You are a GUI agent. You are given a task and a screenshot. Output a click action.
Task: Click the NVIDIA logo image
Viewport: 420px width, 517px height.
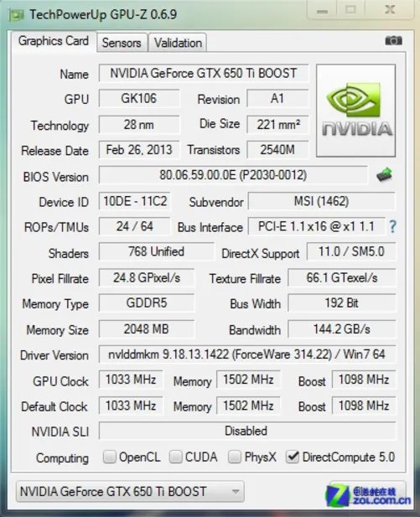[355, 111]
